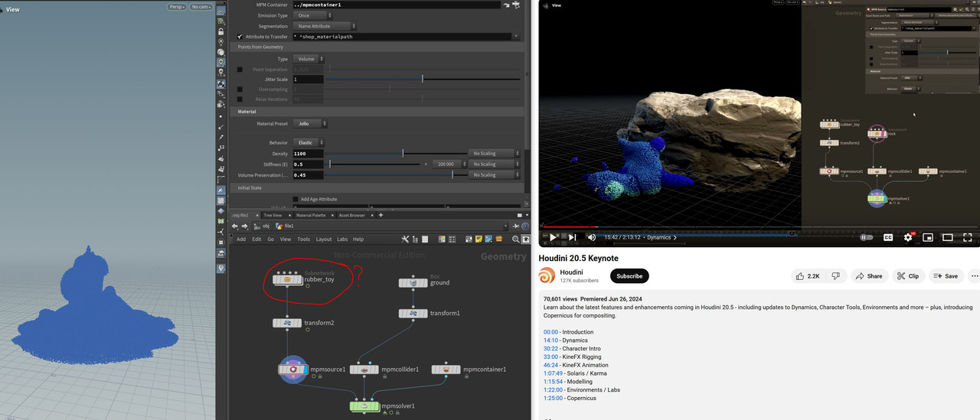Open YouTube player settings gear
The image size is (980, 420).
[x=908, y=237]
